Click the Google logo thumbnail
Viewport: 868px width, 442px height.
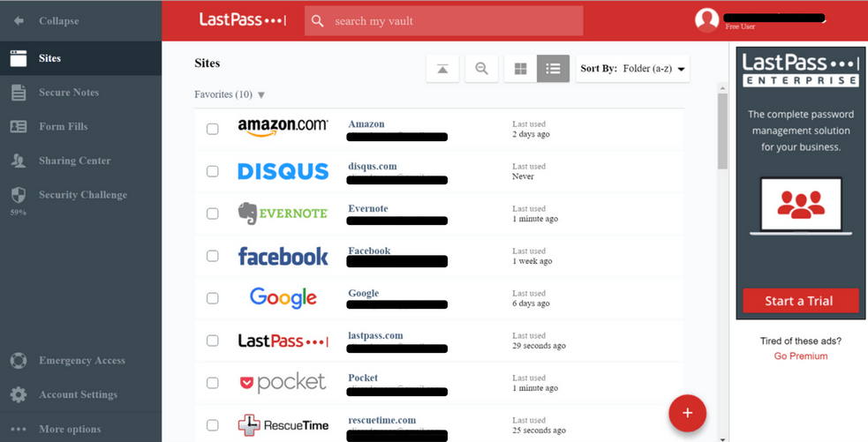pyautogui.click(x=283, y=298)
